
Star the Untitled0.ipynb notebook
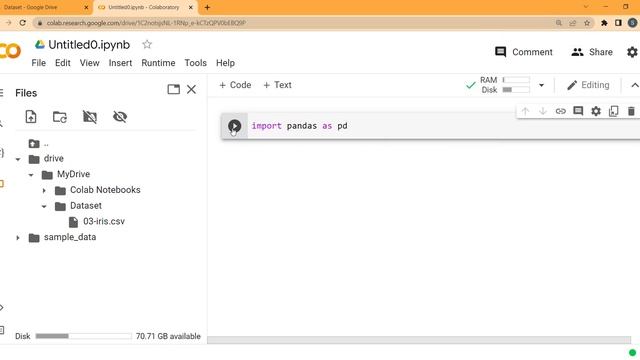[x=147, y=44]
